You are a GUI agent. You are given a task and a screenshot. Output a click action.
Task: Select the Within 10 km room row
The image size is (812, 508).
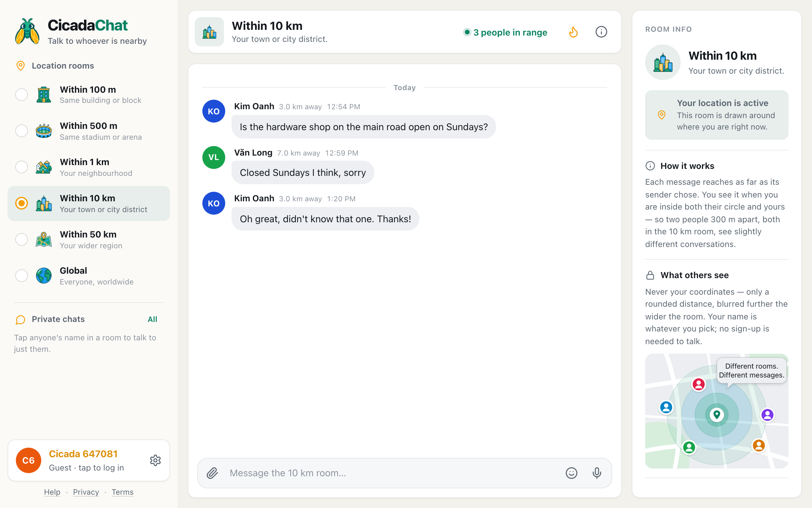click(89, 203)
